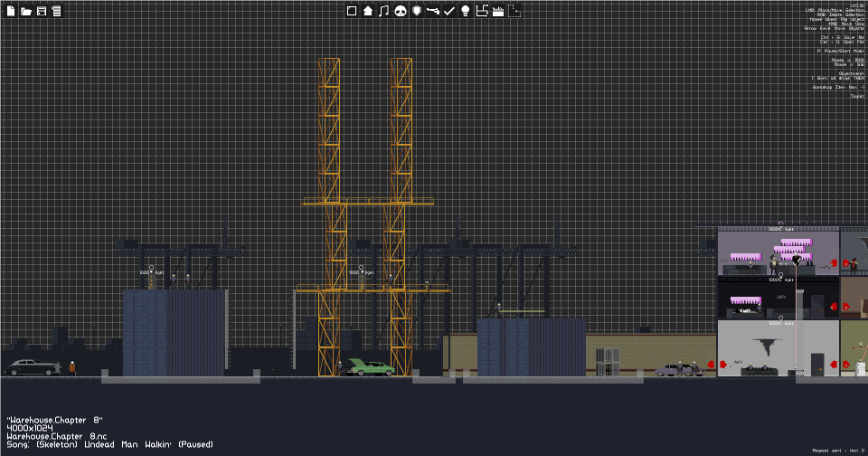Select the enemy standing on the right container

pyautogui.click(x=498, y=310)
